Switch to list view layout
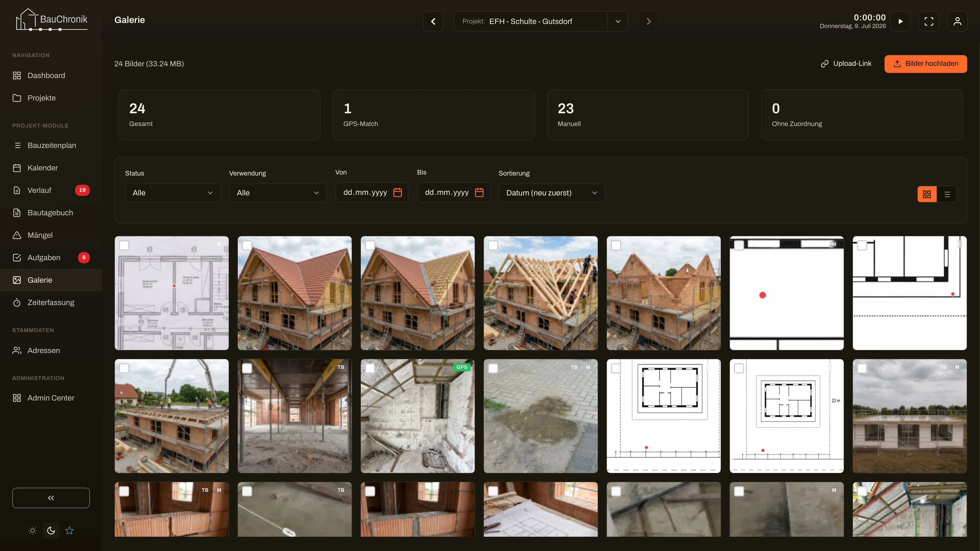This screenshot has width=980, height=551. 947,194
